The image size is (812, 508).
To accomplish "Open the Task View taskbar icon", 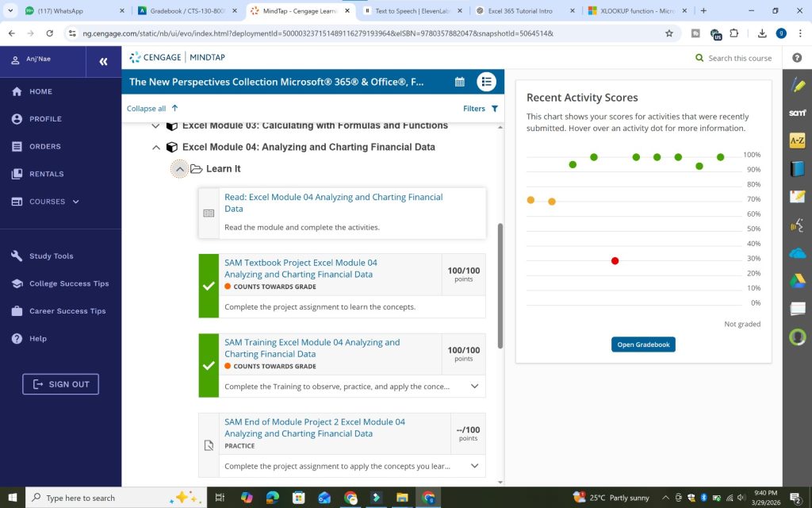I will pyautogui.click(x=220, y=498).
